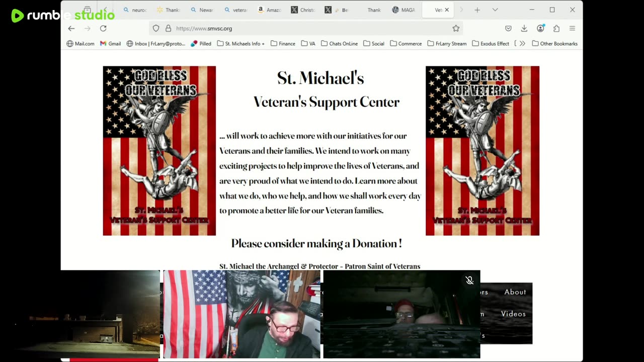Viewport: 644px width, 362px height.
Task: Open the shield tracking protection icon
Action: (x=156, y=29)
